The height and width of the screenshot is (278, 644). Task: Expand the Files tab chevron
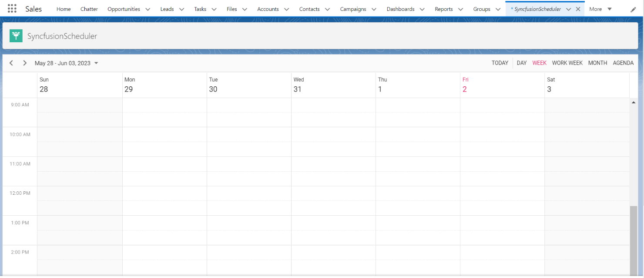(x=245, y=9)
